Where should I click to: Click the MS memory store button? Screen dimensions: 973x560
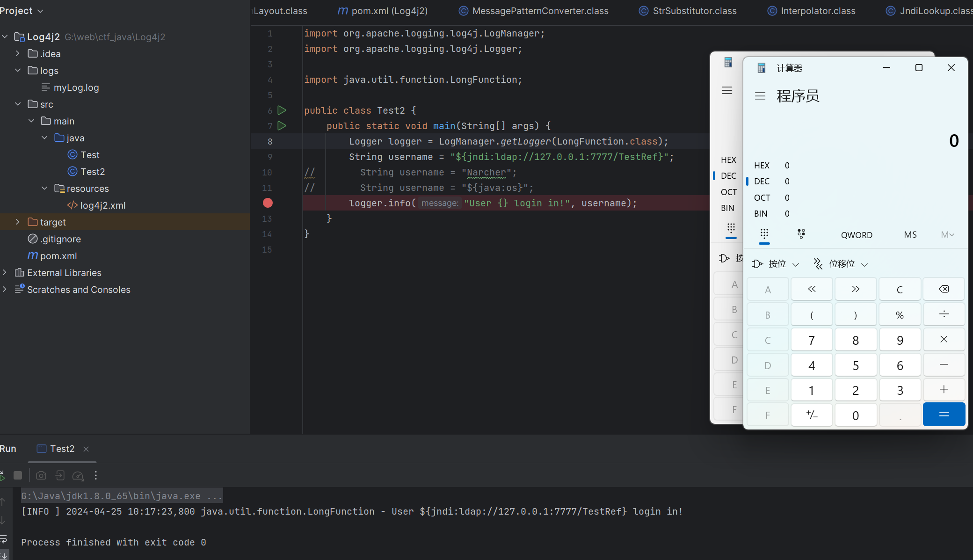tap(910, 235)
